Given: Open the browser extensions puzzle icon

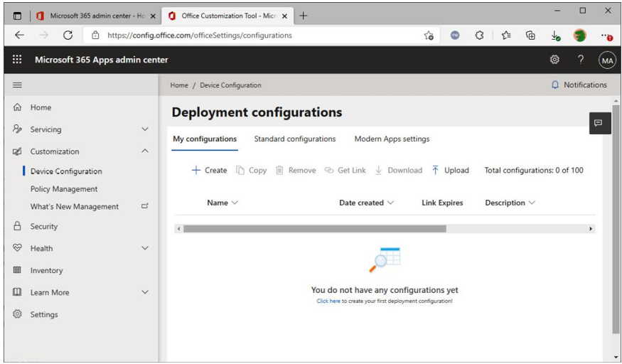Looking at the screenshot, I should click(480, 36).
